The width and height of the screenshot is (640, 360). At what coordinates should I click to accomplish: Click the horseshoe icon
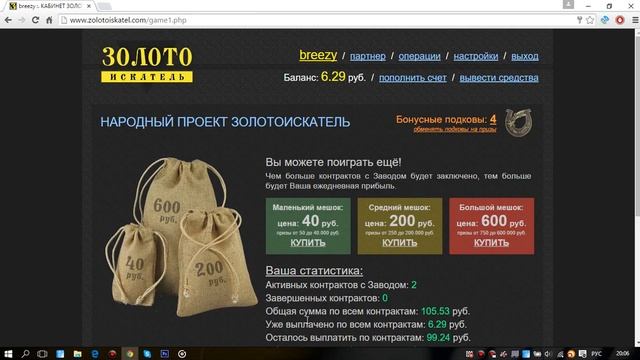(518, 122)
